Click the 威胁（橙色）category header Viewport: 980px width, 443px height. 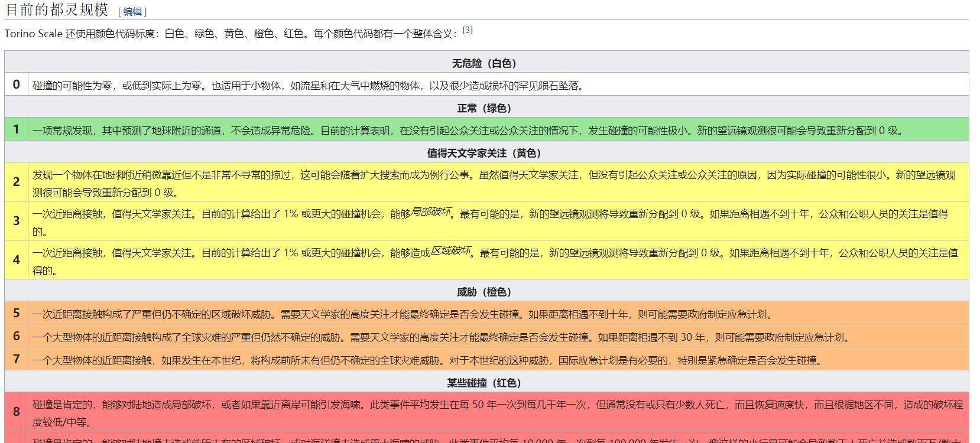[484, 292]
